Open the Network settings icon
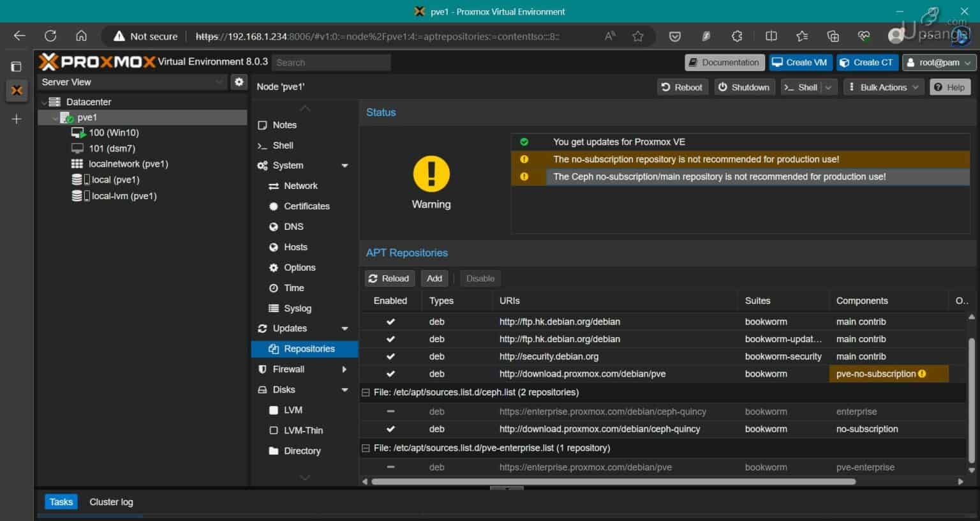This screenshot has width=980, height=521. 274,186
